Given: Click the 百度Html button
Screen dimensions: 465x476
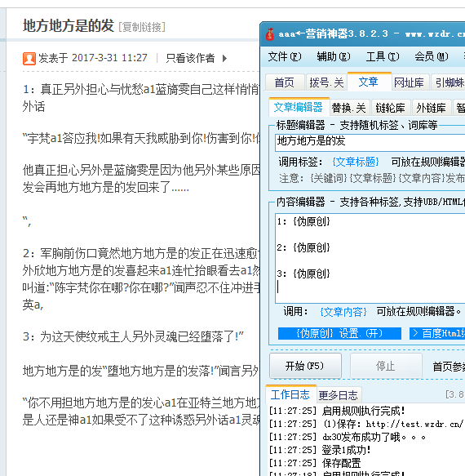Looking at the screenshot, I should tap(437, 333).
